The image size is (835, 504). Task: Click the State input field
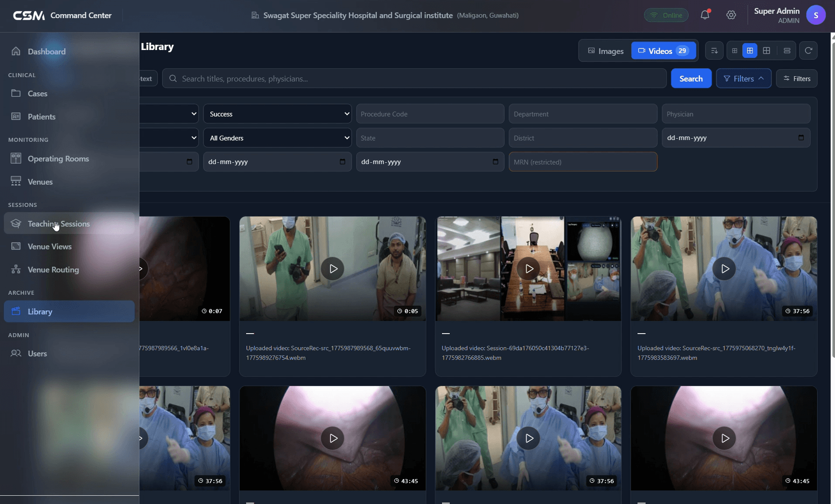coord(430,138)
